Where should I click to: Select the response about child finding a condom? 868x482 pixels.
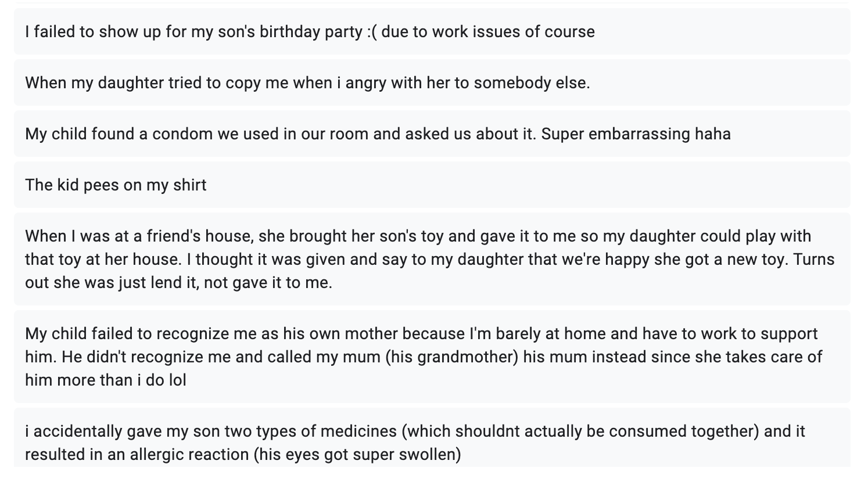[432, 134]
